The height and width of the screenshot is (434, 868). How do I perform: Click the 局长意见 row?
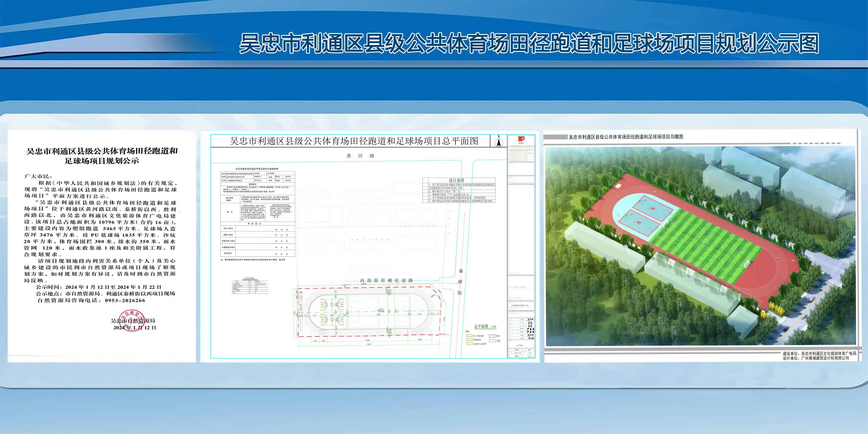pos(257,253)
